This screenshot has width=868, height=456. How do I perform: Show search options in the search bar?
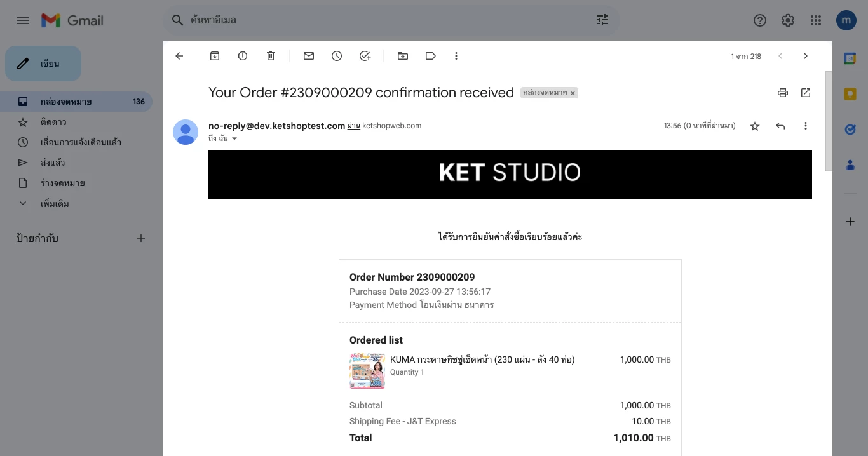[x=602, y=20]
